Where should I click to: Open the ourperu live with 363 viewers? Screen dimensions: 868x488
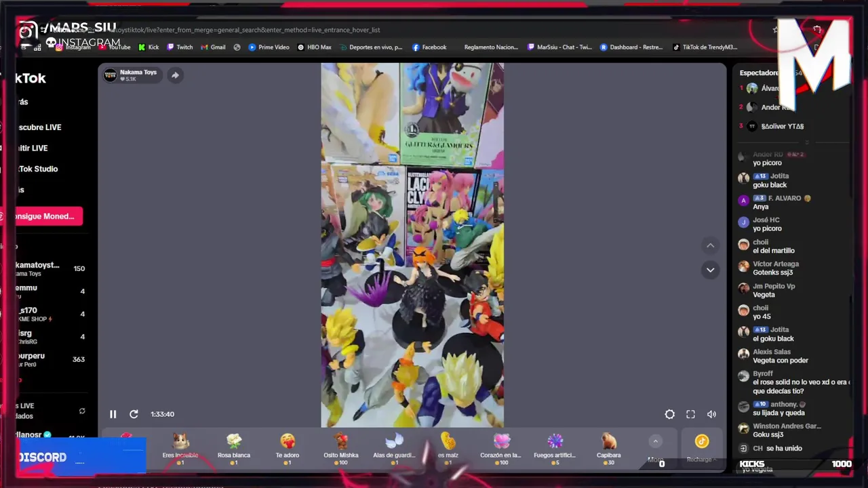[52, 359]
